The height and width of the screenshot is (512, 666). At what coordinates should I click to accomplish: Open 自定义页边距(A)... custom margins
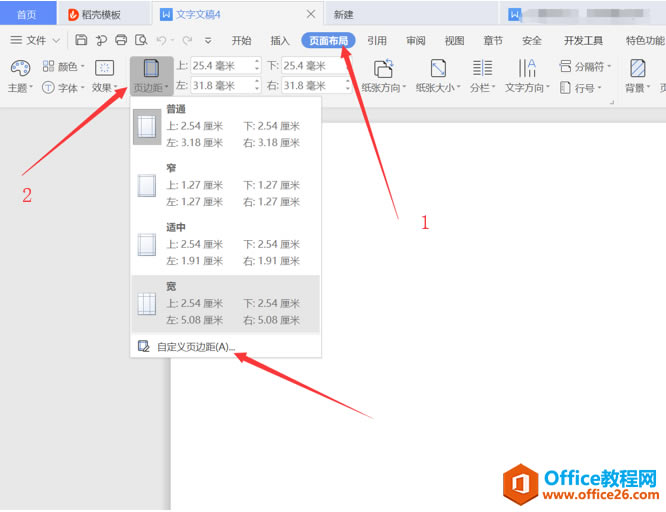pos(226,347)
